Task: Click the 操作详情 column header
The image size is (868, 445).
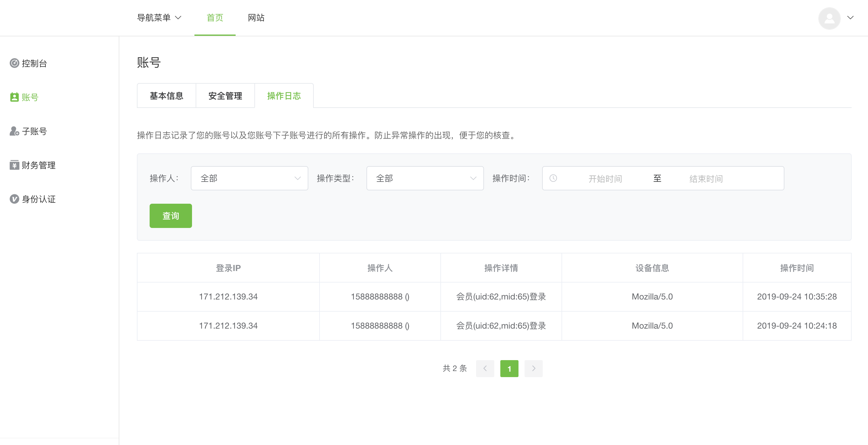Action: 501,268
